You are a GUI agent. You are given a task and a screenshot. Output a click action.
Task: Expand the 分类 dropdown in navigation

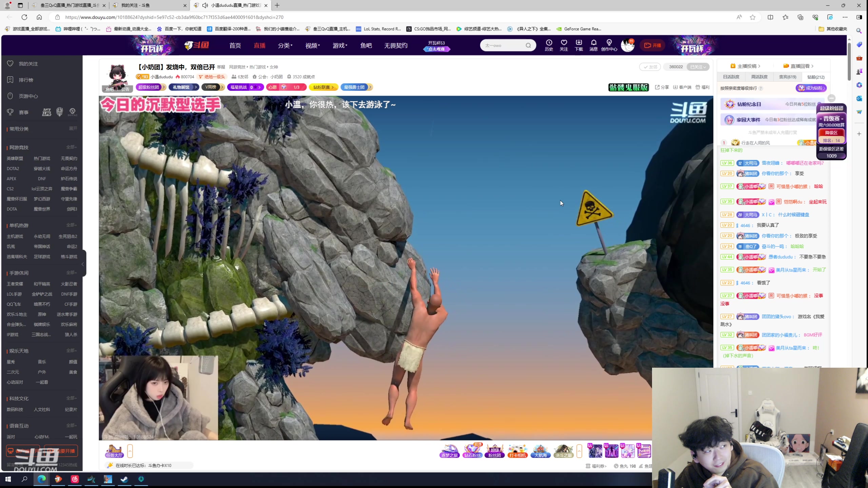pyautogui.click(x=285, y=45)
